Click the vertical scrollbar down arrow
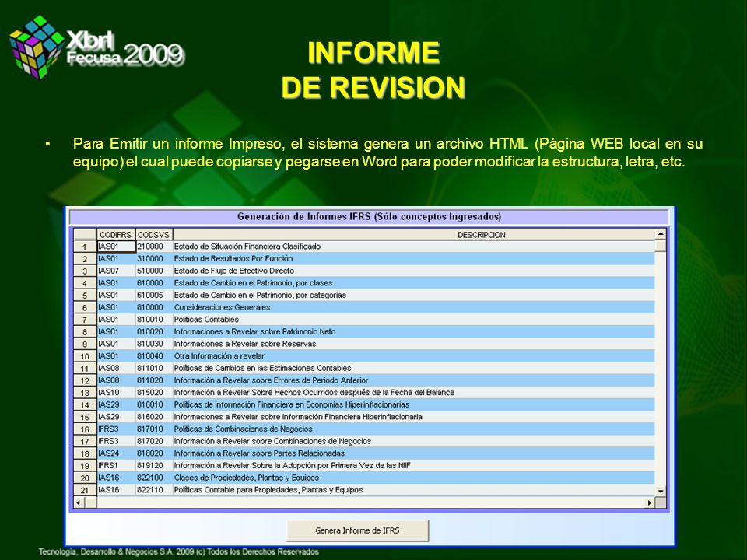Screen dimensions: 747x560 pyautogui.click(x=661, y=491)
